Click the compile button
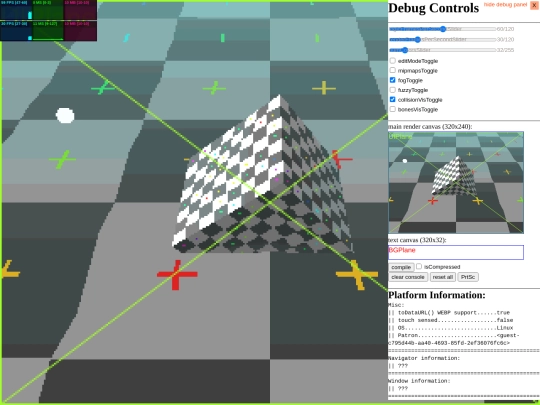This screenshot has width=540, height=405. pos(401,267)
